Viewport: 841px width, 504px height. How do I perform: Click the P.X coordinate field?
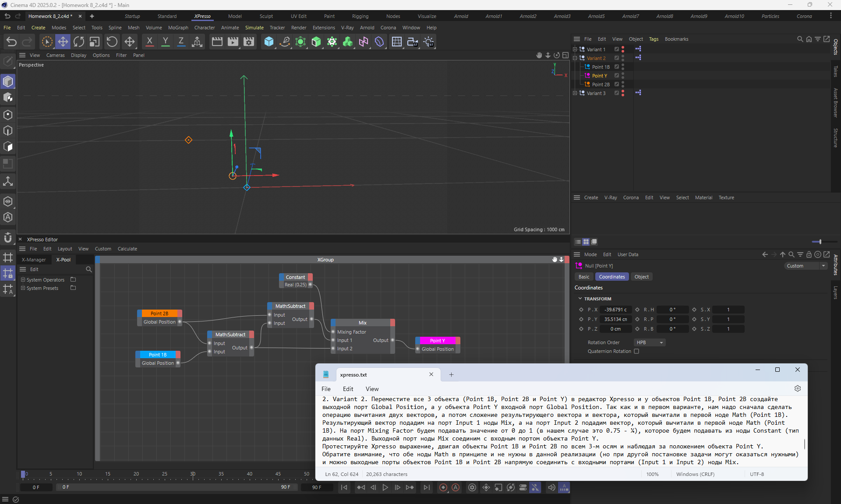click(x=615, y=310)
